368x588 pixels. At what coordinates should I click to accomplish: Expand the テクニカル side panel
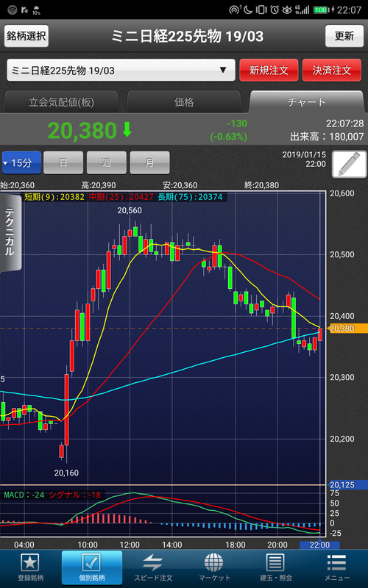[10, 232]
